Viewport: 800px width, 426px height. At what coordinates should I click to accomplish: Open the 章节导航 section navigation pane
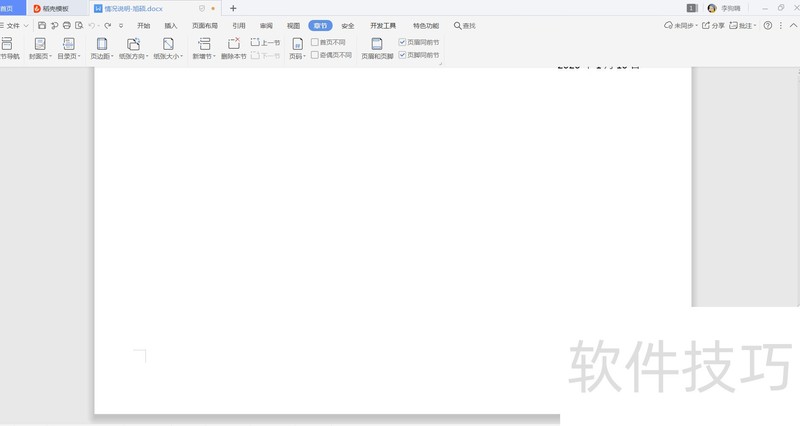(8, 48)
